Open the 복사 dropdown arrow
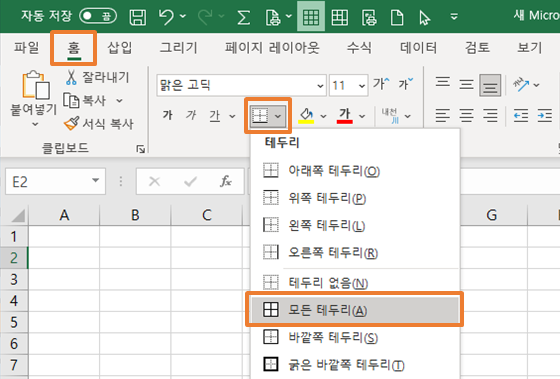560x379 pixels. [120, 101]
